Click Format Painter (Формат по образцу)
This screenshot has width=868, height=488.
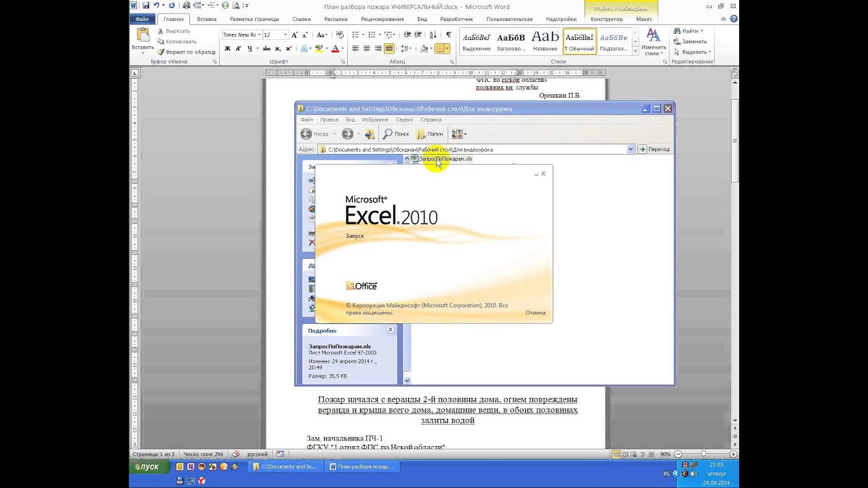(x=186, y=52)
